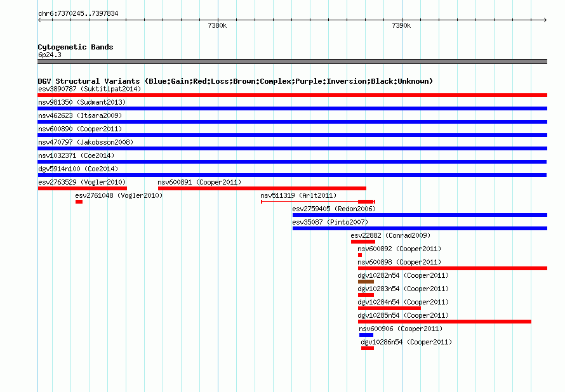
Task: Open esv22882 (Conrad2009) label
Action: click(390, 235)
